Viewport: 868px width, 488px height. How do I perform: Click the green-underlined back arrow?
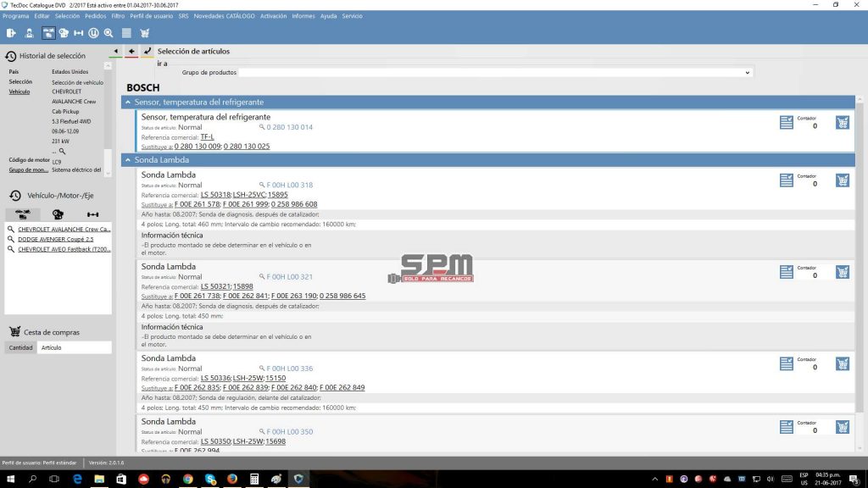pos(115,52)
